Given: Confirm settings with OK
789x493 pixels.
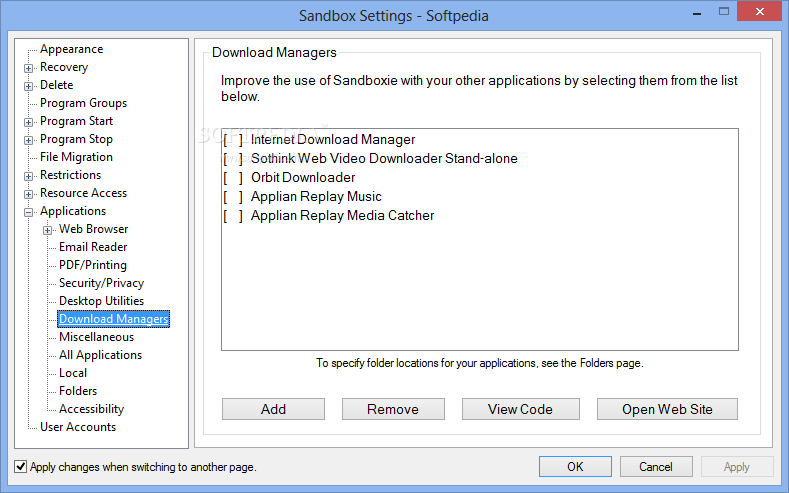Looking at the screenshot, I should click(x=575, y=466).
